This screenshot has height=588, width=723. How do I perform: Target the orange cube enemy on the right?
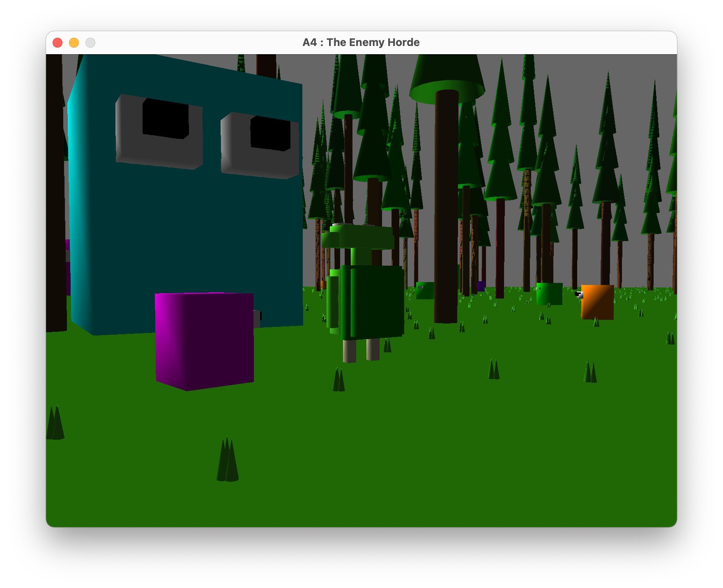[x=597, y=302]
